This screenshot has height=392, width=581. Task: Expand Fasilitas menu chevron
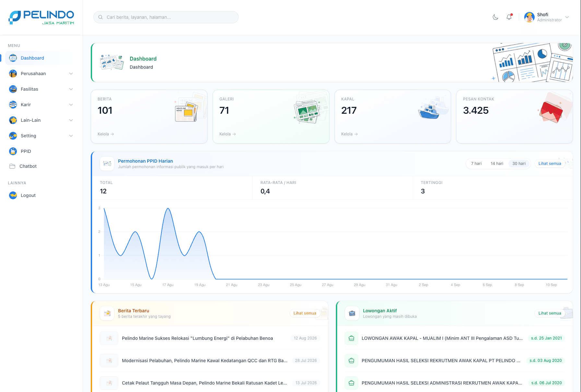(71, 89)
